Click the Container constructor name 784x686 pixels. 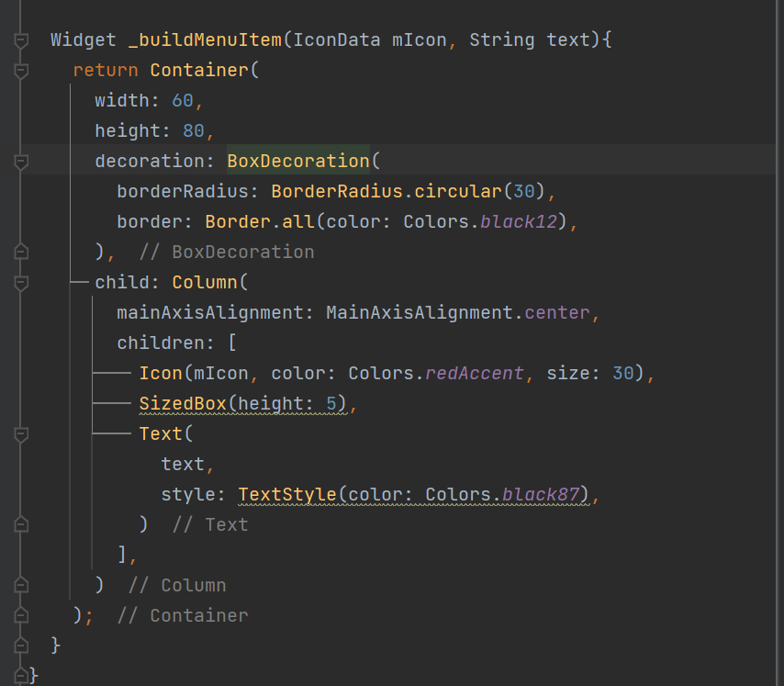pyautogui.click(x=199, y=71)
